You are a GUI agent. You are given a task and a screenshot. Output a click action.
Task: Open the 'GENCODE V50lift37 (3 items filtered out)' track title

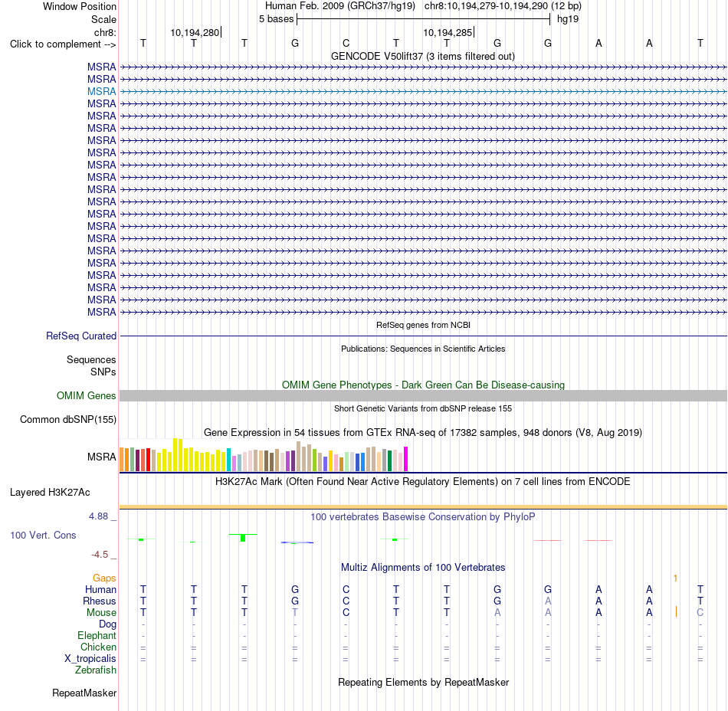click(423, 56)
